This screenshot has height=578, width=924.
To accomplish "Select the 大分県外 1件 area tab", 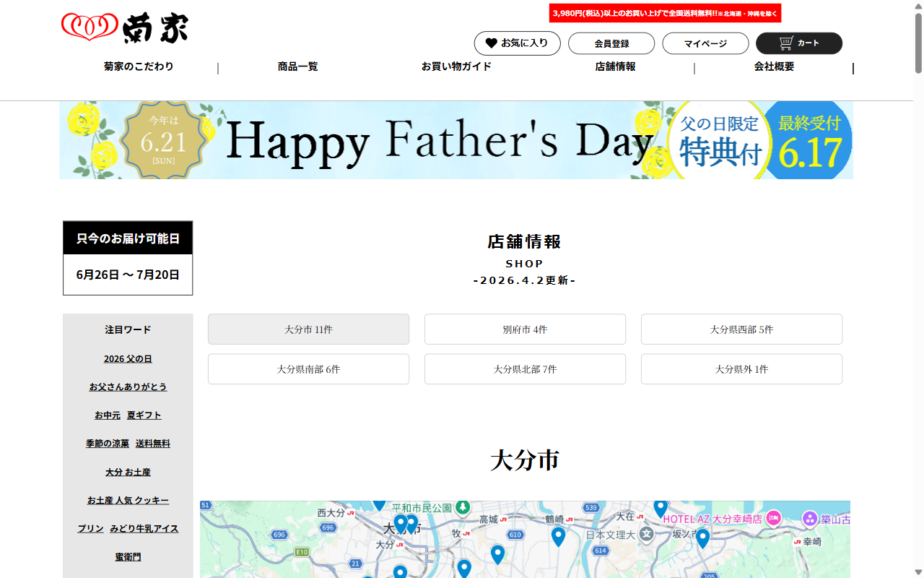I will coord(741,369).
